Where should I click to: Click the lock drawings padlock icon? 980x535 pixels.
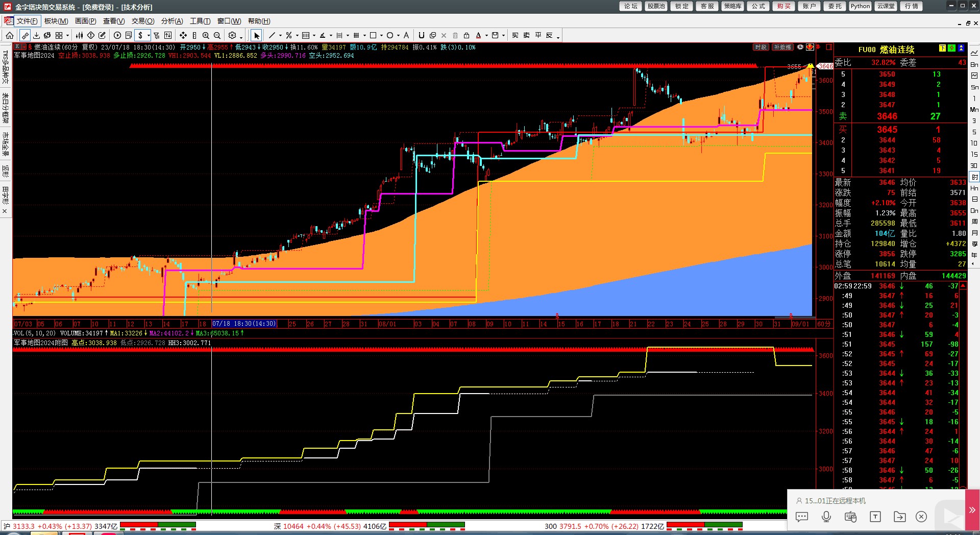pos(467,35)
